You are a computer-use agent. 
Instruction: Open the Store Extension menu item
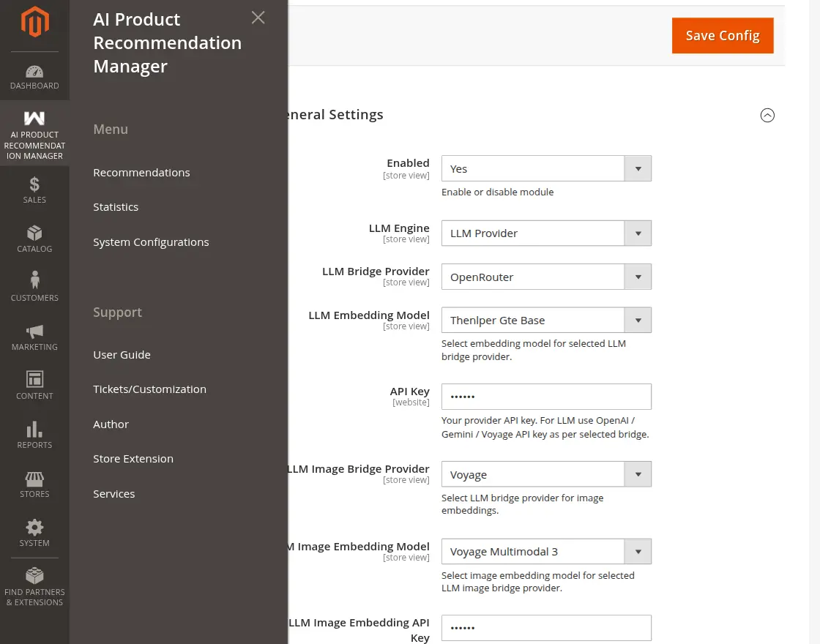133,459
